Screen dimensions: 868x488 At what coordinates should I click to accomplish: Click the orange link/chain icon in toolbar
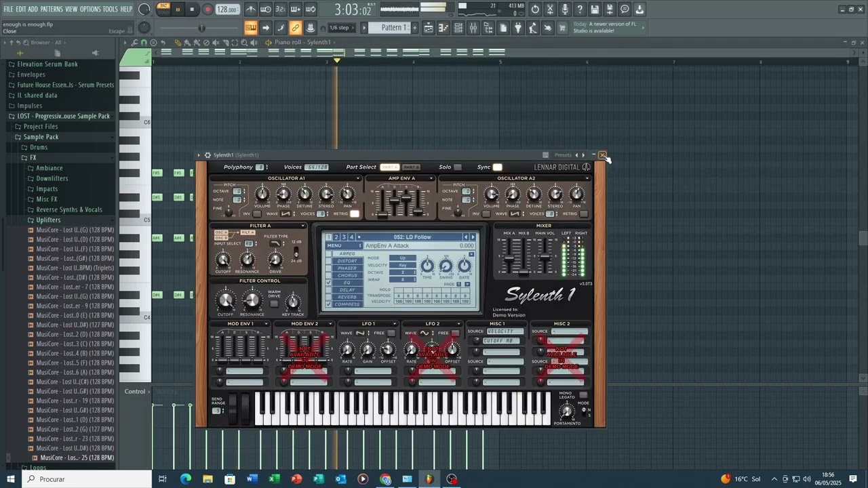[296, 28]
